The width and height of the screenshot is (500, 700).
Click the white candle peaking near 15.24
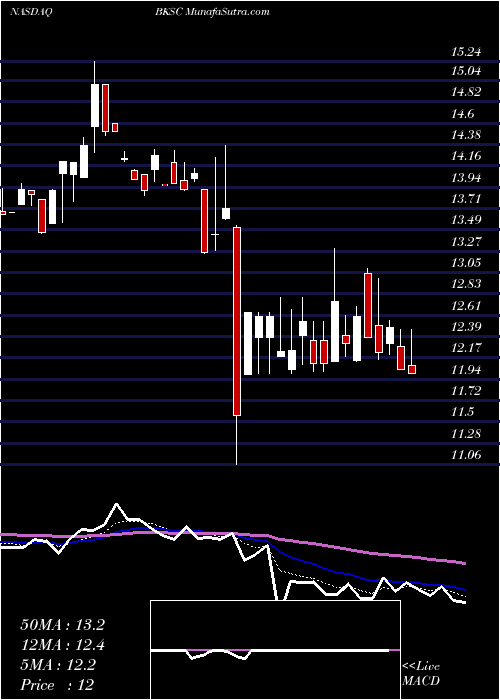click(95, 105)
